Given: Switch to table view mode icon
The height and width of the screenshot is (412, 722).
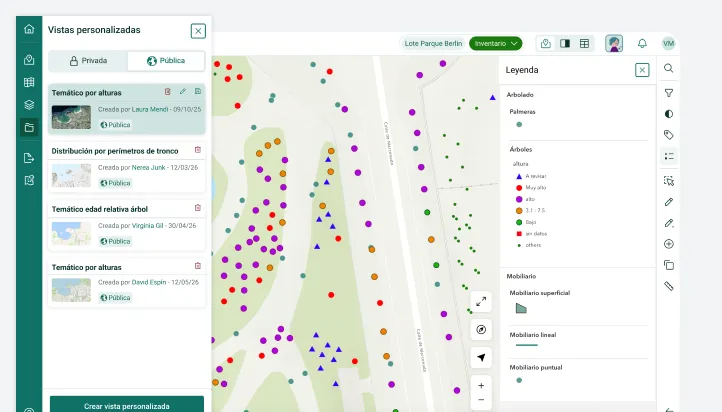Looking at the screenshot, I should tap(584, 44).
